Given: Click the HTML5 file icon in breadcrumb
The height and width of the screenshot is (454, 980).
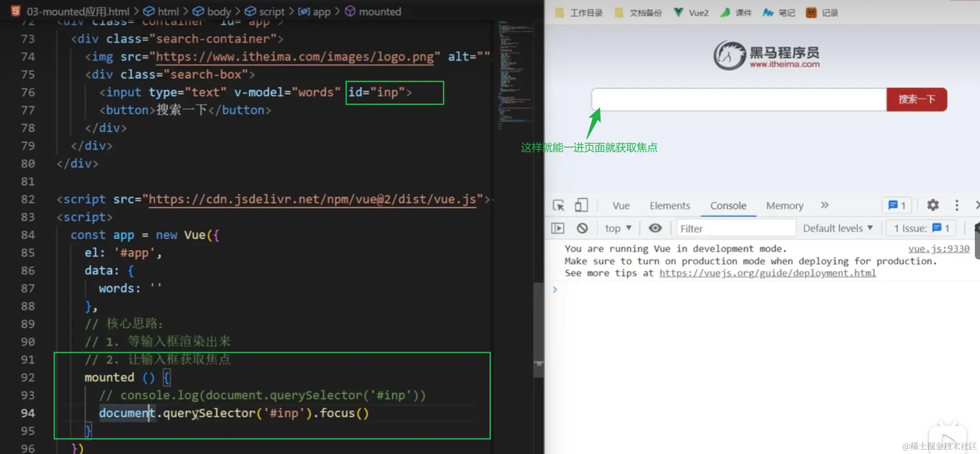Looking at the screenshot, I should coord(15,11).
